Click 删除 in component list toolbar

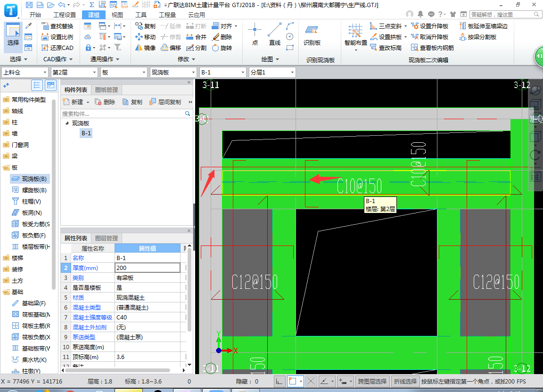105,102
